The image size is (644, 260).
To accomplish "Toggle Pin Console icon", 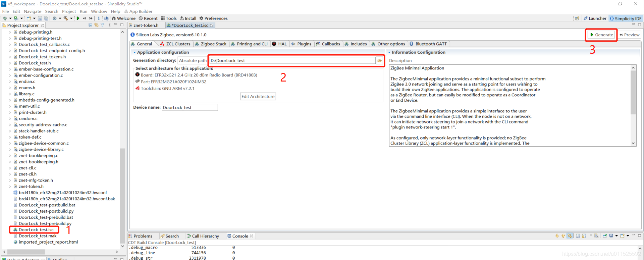I will coord(605,236).
